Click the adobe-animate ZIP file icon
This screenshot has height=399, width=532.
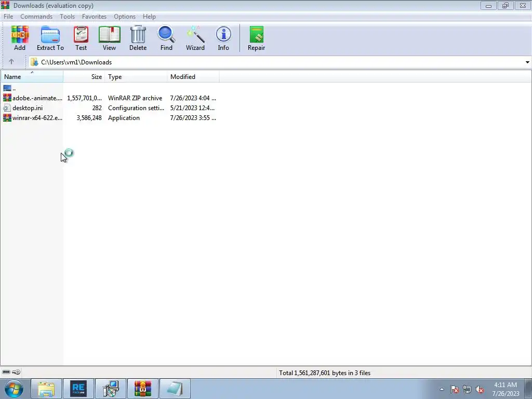pos(7,98)
